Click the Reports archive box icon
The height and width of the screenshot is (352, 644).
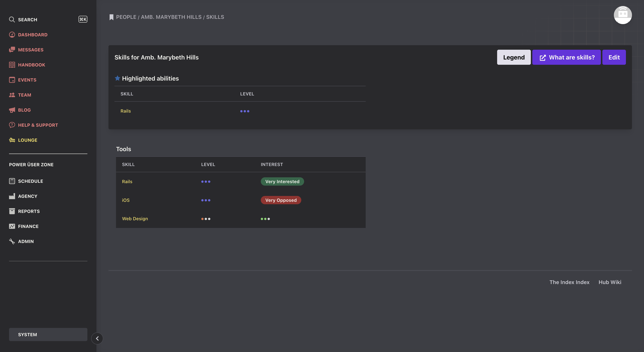pos(12,211)
